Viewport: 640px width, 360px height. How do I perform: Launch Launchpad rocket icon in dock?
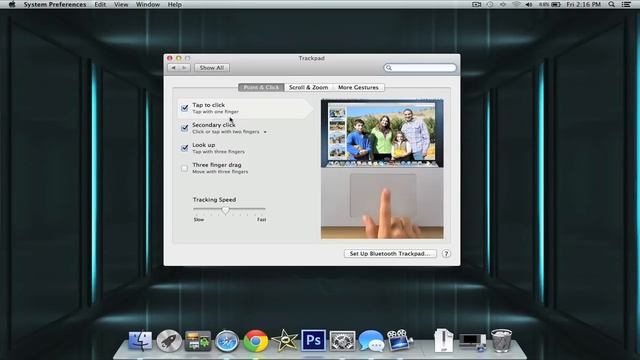pyautogui.click(x=169, y=340)
